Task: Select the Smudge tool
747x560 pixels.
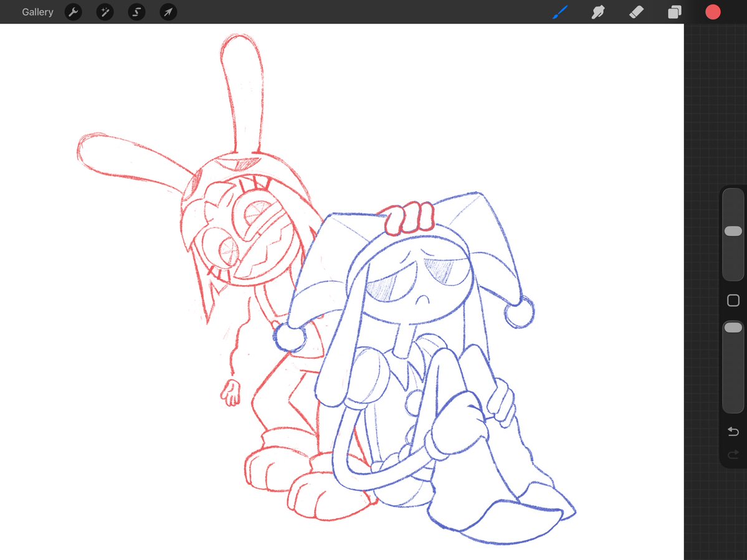Action: (598, 12)
